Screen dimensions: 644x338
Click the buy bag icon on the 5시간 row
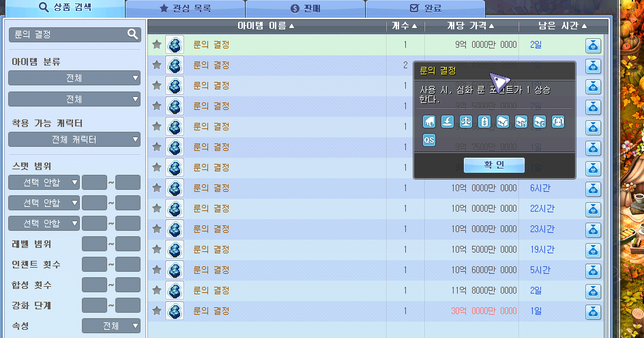pos(593,271)
